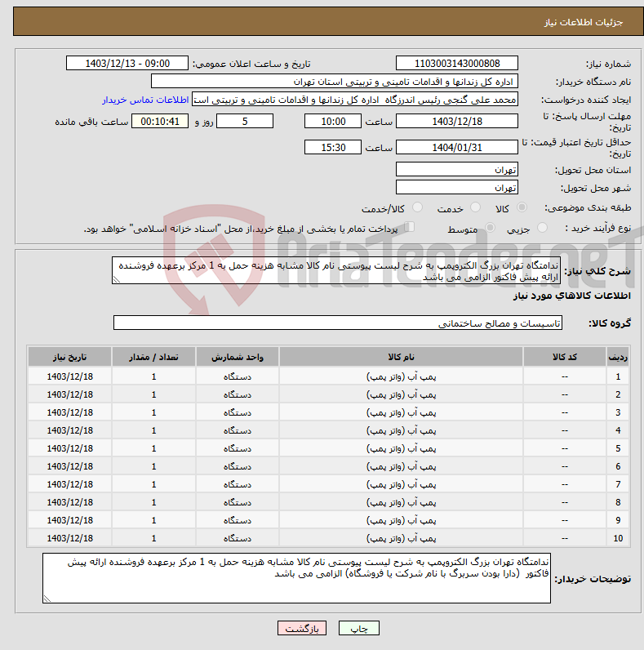Click the resize handle of description box
Viewport: 644px width, 650px height.
116,280
